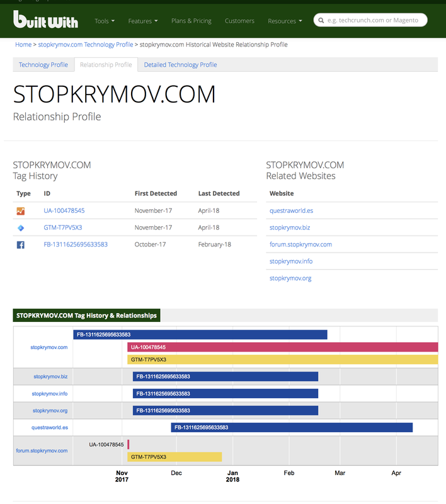Expand the Resources dropdown menu
This screenshot has width=446, height=504.
[285, 21]
